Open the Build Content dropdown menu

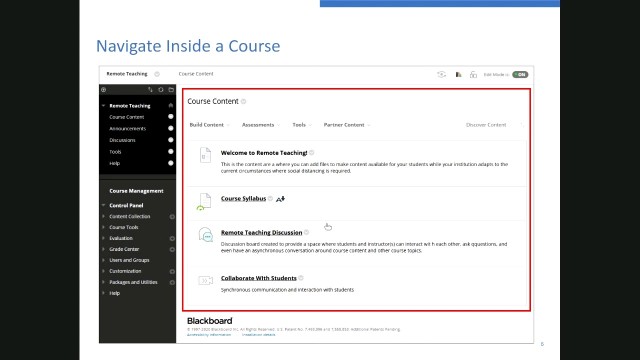[x=209, y=125]
